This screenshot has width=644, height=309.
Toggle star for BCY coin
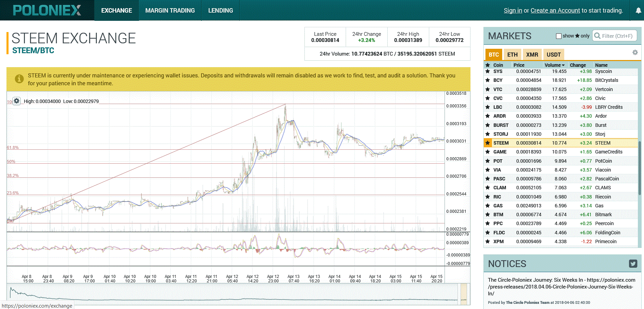(488, 80)
